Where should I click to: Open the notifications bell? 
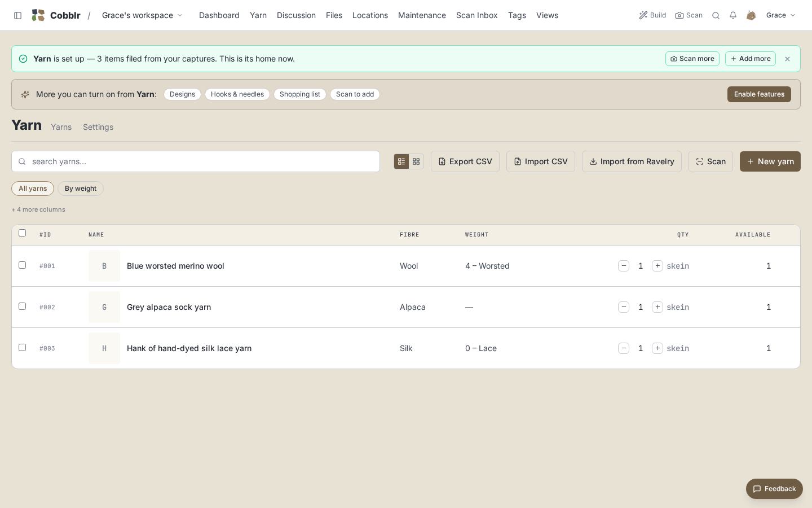pyautogui.click(x=733, y=15)
